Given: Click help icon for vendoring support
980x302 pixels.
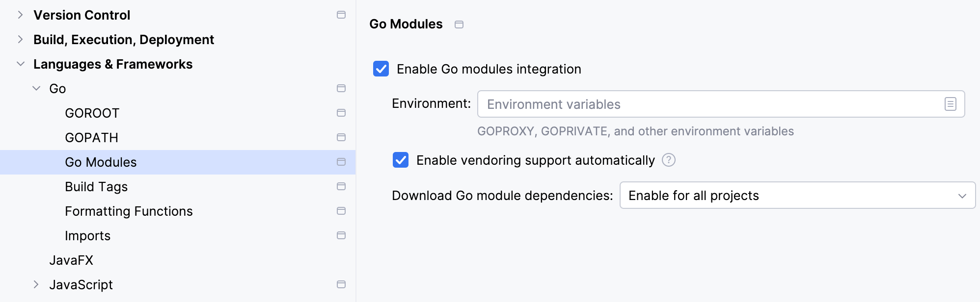Looking at the screenshot, I should pyautogui.click(x=668, y=160).
